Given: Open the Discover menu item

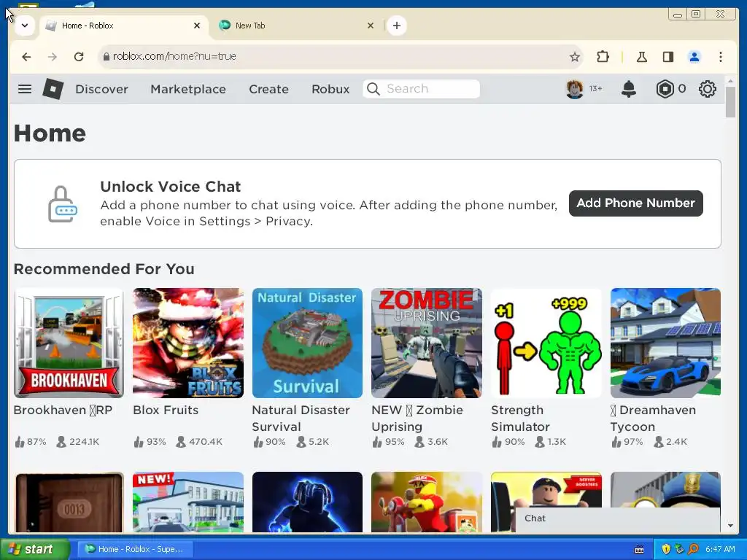Looking at the screenshot, I should pyautogui.click(x=101, y=89).
